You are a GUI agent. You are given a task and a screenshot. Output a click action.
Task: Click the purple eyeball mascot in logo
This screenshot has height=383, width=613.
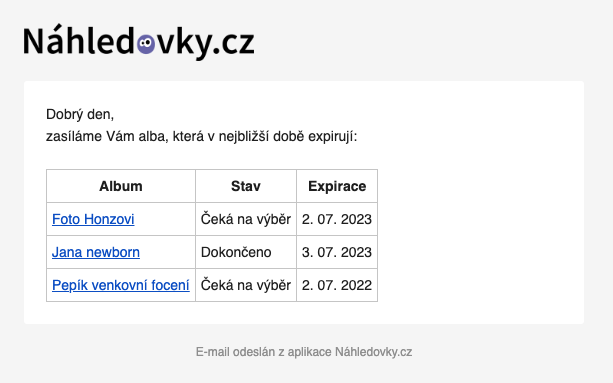click(146, 44)
